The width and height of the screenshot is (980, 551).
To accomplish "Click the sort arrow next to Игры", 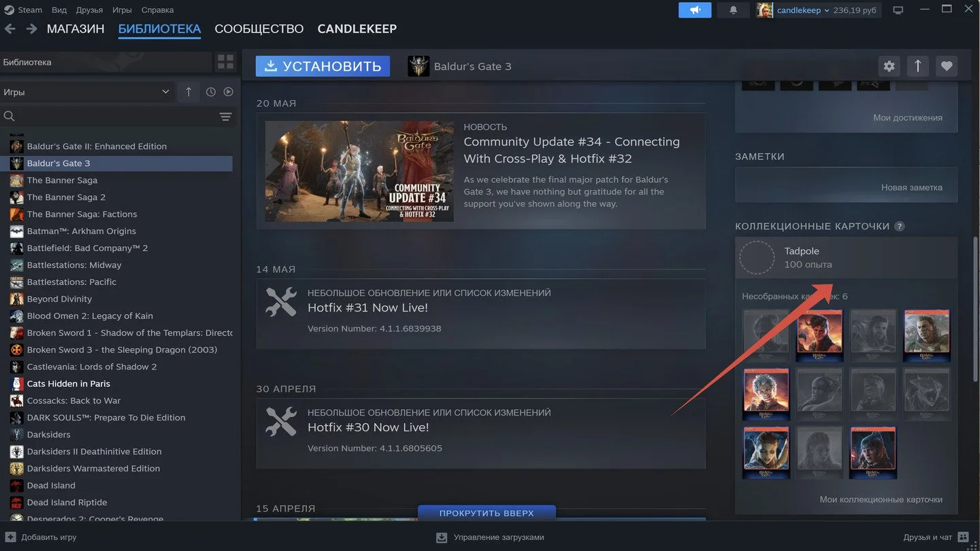I will coord(189,92).
